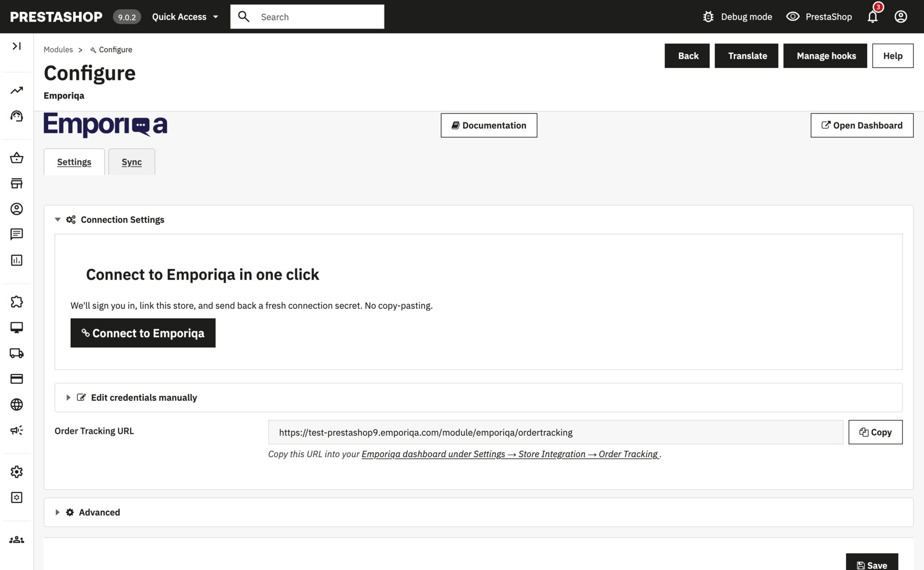The height and width of the screenshot is (570, 924).
Task: Open the headset assistant icon in sidebar
Action: 17,116
